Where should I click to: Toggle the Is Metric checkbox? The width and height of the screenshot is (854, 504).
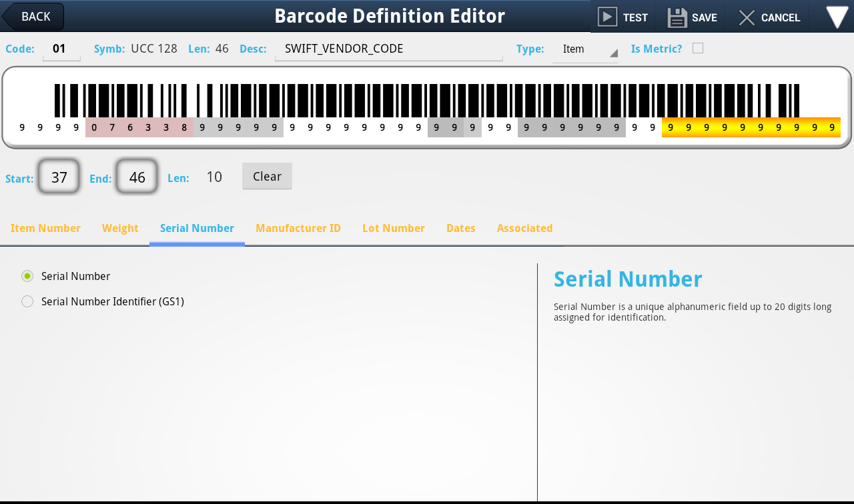(x=698, y=48)
